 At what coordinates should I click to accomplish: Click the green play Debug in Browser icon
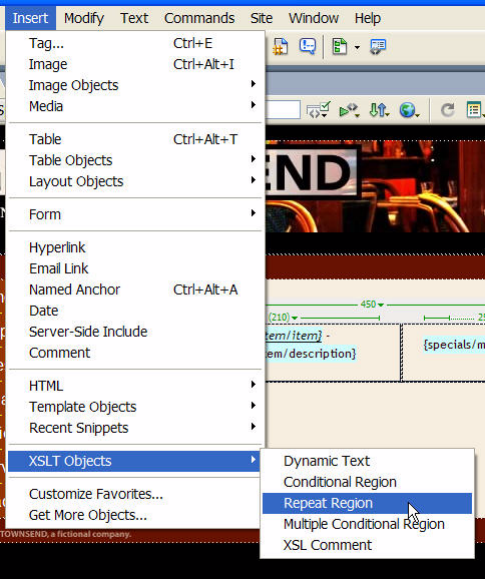pyautogui.click(x=349, y=110)
